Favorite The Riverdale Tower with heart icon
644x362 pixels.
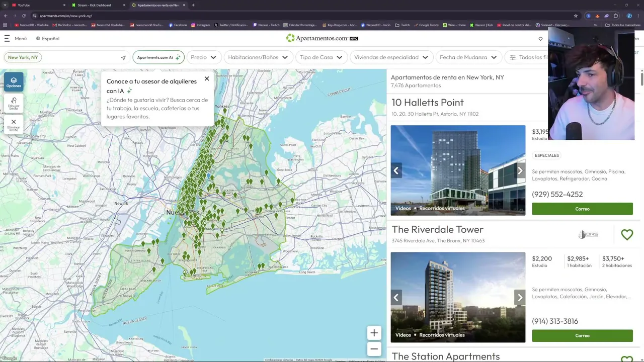click(627, 234)
